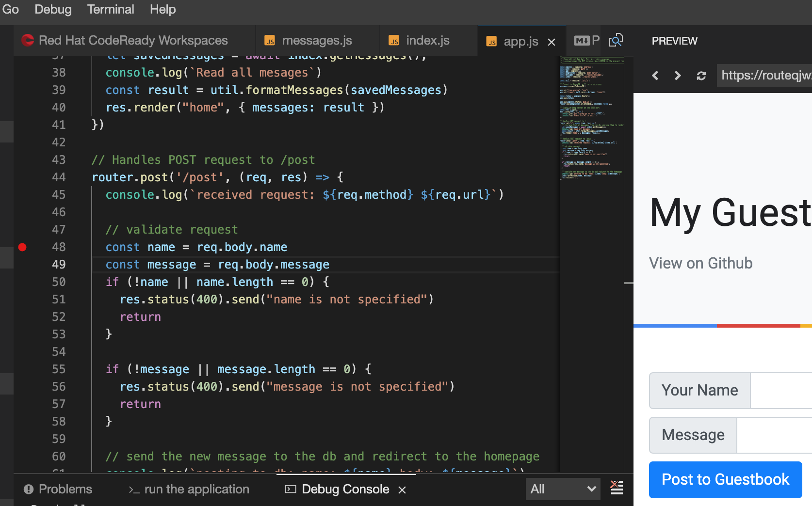Screen dimensions: 812x506
Task: Switch to index.js editor tab
Action: 428,40
